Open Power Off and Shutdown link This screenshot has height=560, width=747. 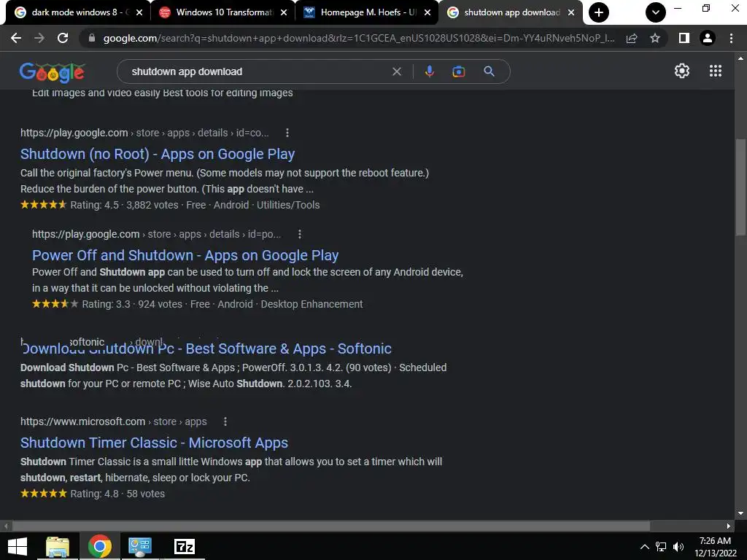point(185,255)
